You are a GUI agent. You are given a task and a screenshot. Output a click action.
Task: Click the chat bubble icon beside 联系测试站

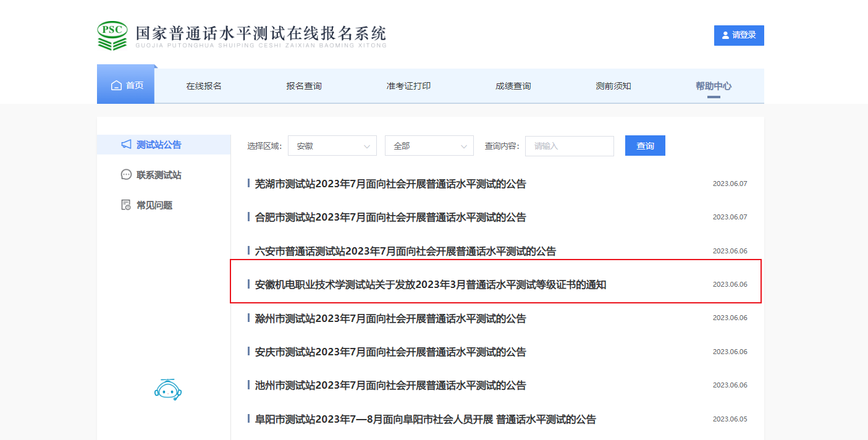126,175
